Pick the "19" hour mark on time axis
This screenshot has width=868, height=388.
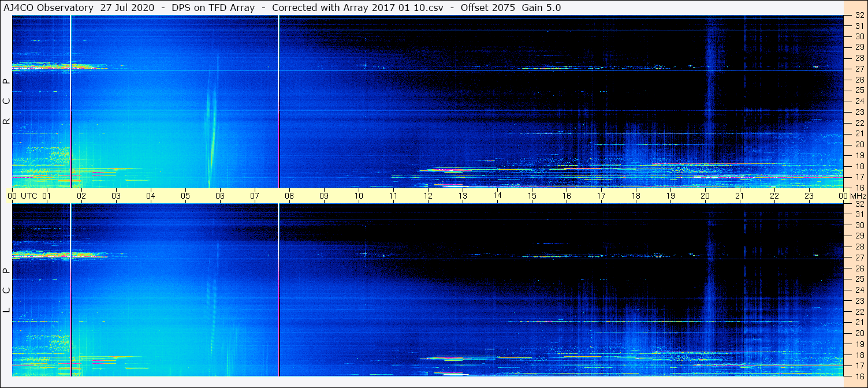(x=670, y=196)
